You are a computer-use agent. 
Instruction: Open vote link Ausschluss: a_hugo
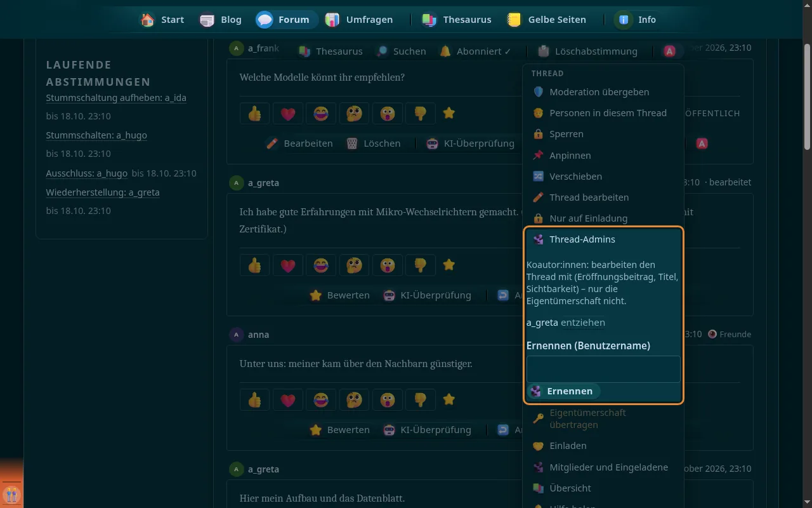[87, 173]
